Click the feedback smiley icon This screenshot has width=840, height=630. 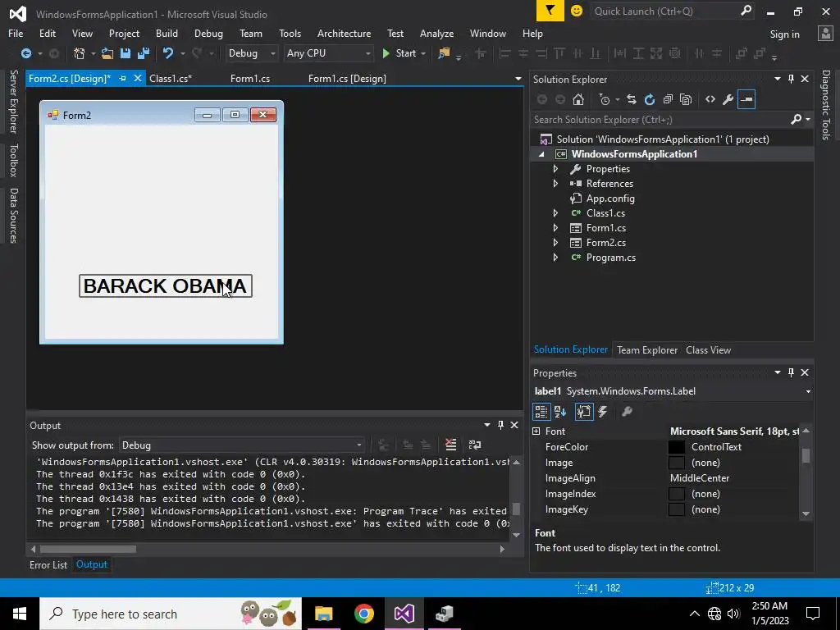coord(577,11)
